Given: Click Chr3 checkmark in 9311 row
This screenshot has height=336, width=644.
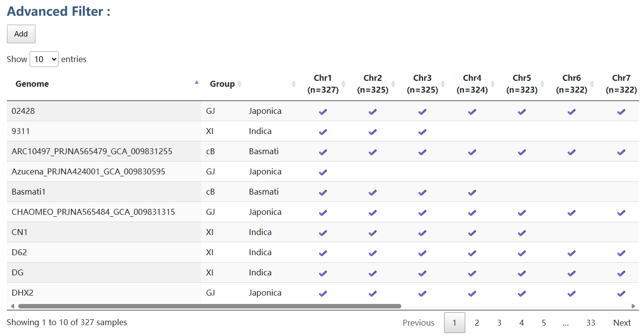Looking at the screenshot, I should (x=422, y=132).
